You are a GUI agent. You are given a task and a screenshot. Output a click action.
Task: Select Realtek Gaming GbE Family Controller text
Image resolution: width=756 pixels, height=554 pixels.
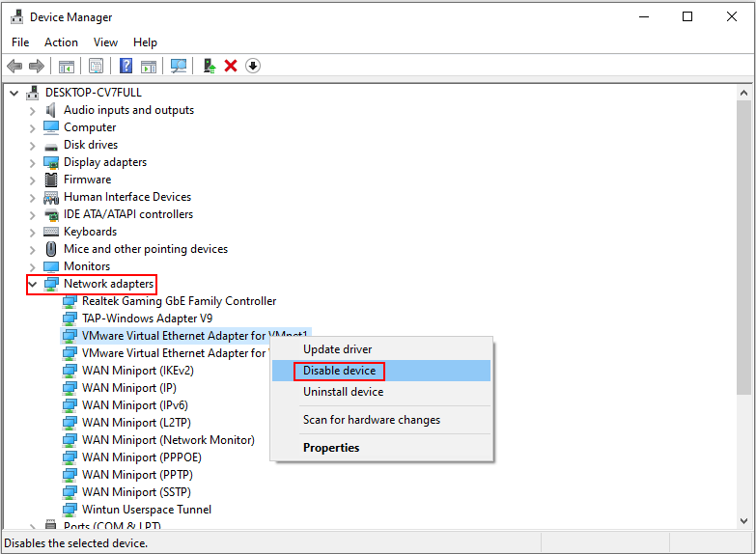point(180,301)
